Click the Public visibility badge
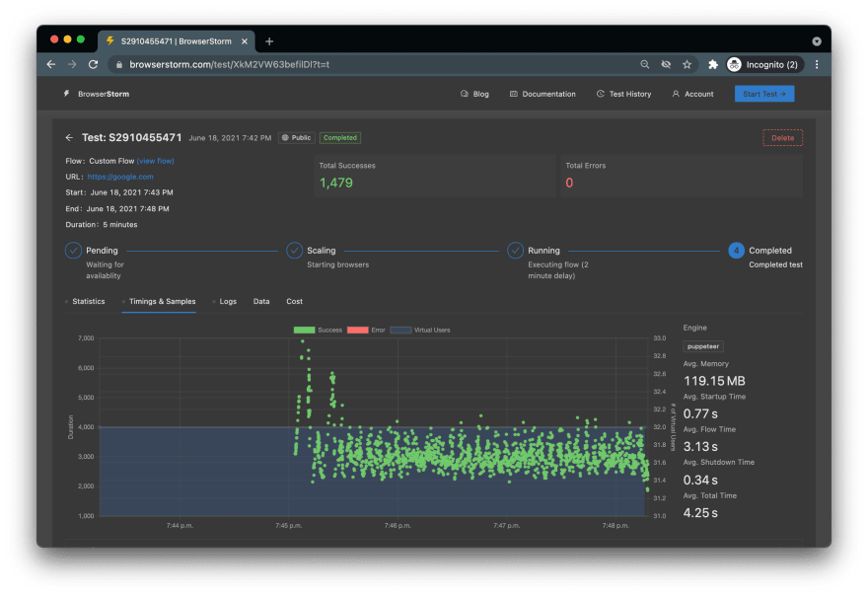Screen dimensions: 868x596 pos(297,138)
